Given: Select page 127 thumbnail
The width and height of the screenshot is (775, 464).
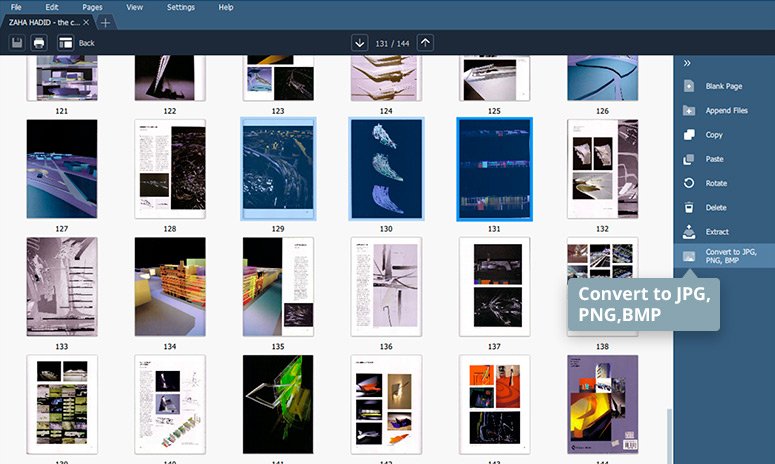Looking at the screenshot, I should (x=62, y=169).
